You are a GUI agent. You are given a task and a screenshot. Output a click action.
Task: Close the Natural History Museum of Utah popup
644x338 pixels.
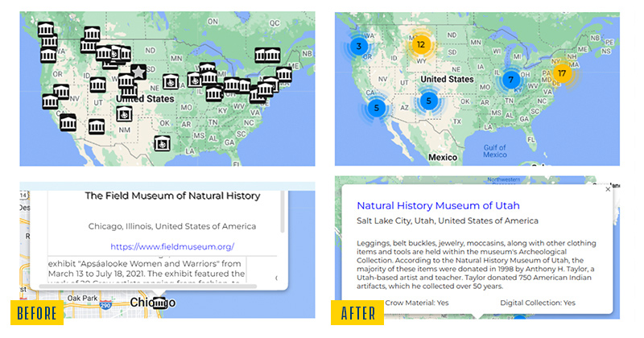point(608,189)
